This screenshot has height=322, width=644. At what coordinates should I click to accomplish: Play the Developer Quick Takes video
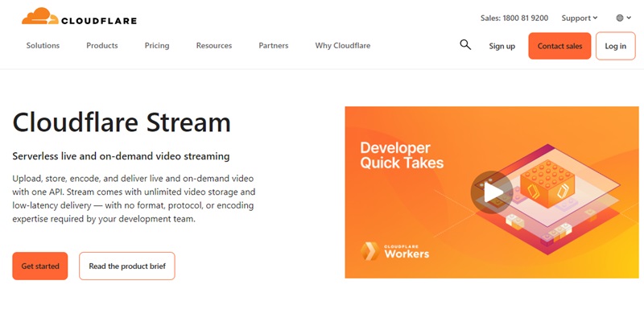click(492, 192)
